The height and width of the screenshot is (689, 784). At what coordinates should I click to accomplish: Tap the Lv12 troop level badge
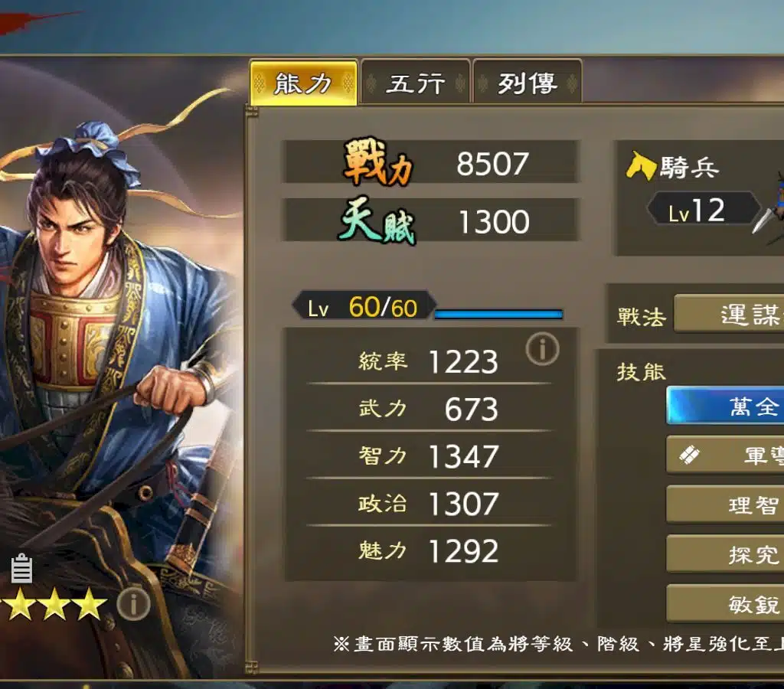pos(702,209)
